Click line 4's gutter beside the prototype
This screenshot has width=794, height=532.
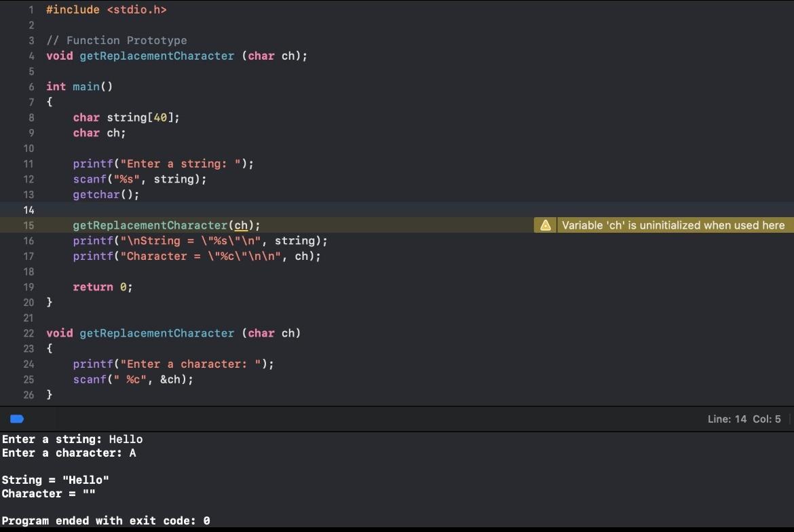(x=31, y=56)
